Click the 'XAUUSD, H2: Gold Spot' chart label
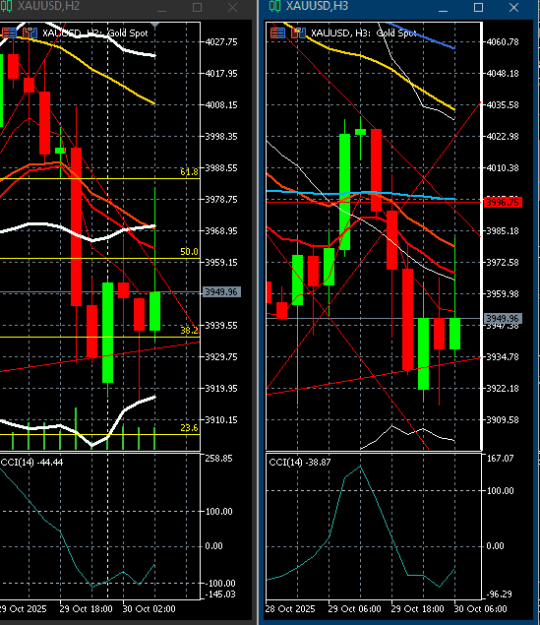 95,33
